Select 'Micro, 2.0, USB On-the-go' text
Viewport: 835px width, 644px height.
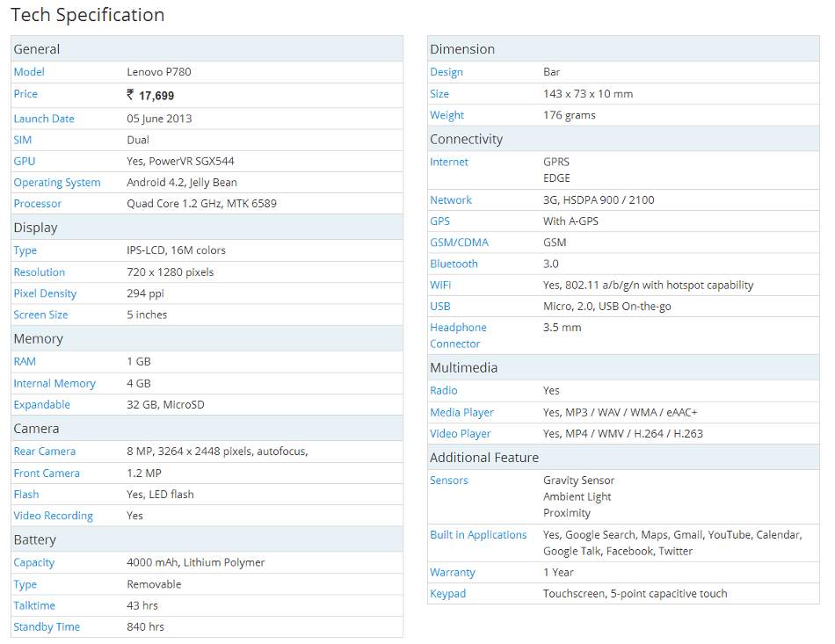point(606,306)
